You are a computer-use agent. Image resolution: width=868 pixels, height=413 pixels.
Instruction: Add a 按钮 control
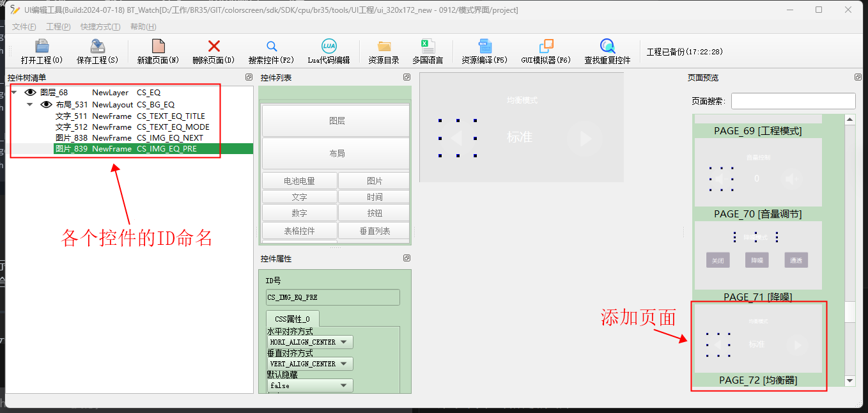pos(375,213)
